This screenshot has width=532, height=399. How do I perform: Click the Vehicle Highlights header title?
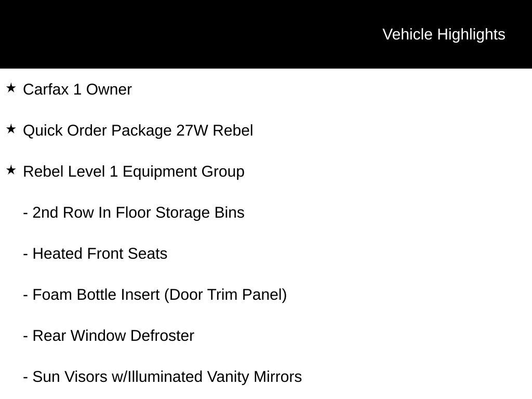tap(444, 35)
